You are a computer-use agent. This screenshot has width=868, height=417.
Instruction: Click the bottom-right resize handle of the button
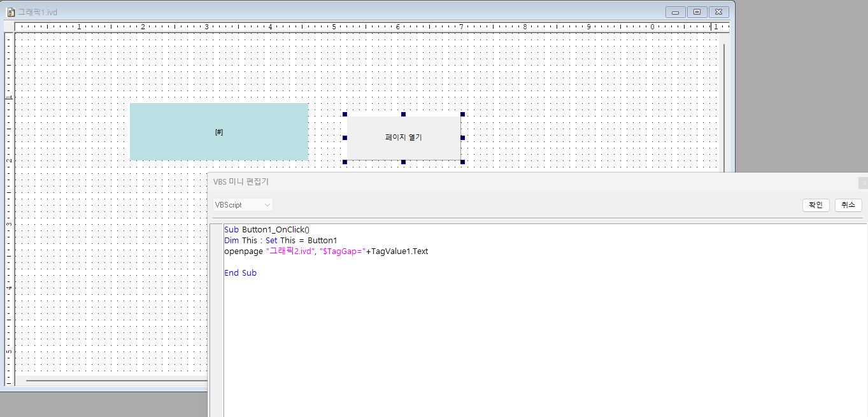tap(462, 162)
